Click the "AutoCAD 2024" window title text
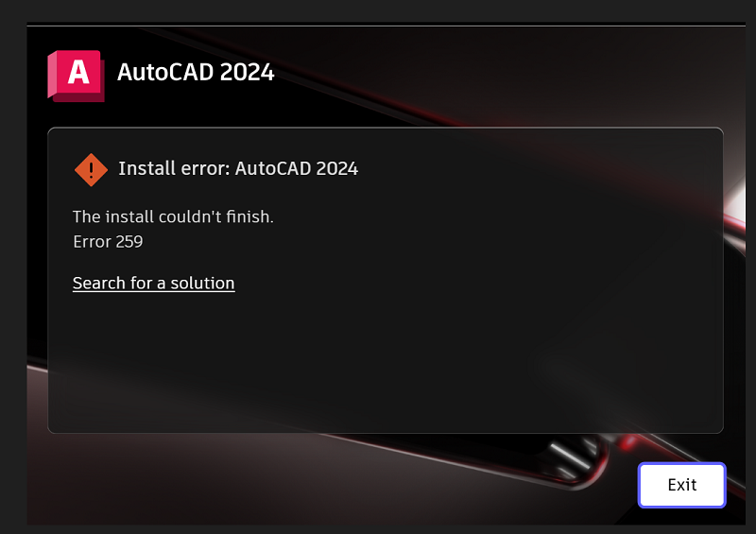Screen dimensions: 756x534 [x=196, y=73]
